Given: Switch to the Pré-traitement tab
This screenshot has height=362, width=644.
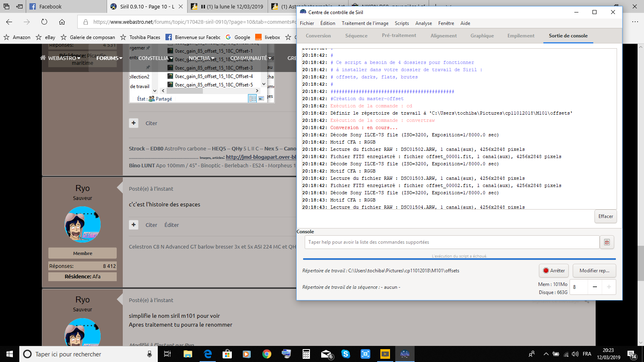Looking at the screenshot, I should click(x=399, y=35).
